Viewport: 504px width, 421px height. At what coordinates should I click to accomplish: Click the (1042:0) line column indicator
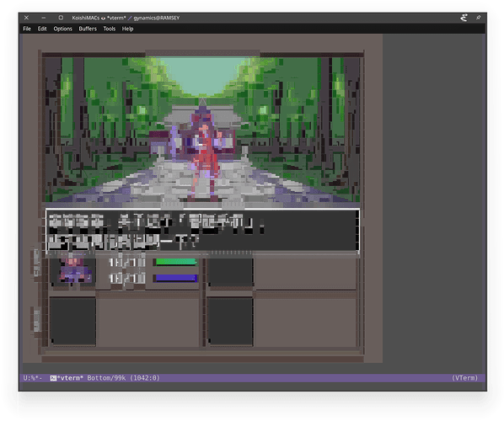tap(145, 378)
